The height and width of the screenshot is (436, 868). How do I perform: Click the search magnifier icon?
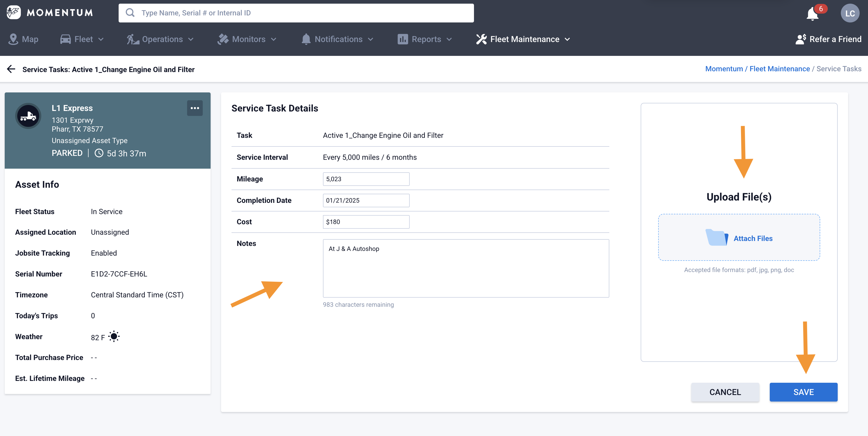tap(130, 13)
